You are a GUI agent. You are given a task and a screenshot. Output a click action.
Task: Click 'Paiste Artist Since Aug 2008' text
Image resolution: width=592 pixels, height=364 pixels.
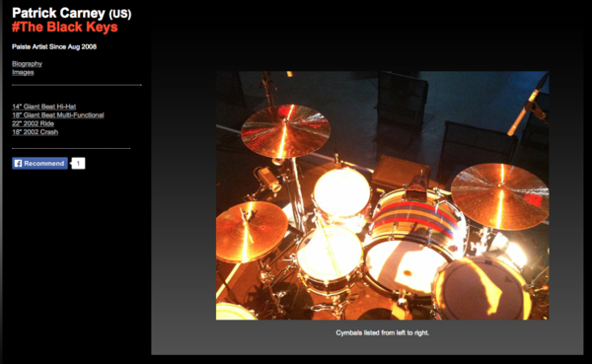pyautogui.click(x=54, y=46)
